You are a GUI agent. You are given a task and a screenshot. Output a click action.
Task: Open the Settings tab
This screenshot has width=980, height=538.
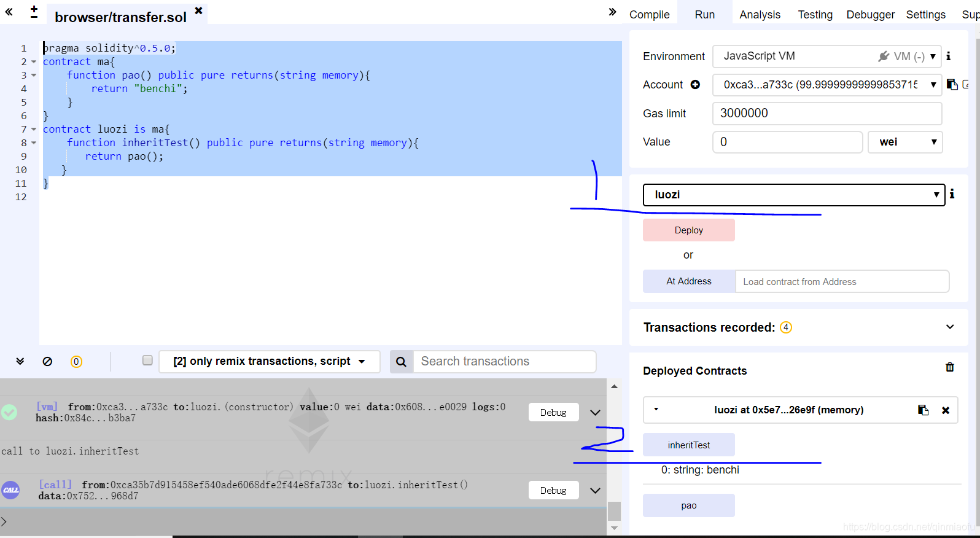pyautogui.click(x=925, y=15)
